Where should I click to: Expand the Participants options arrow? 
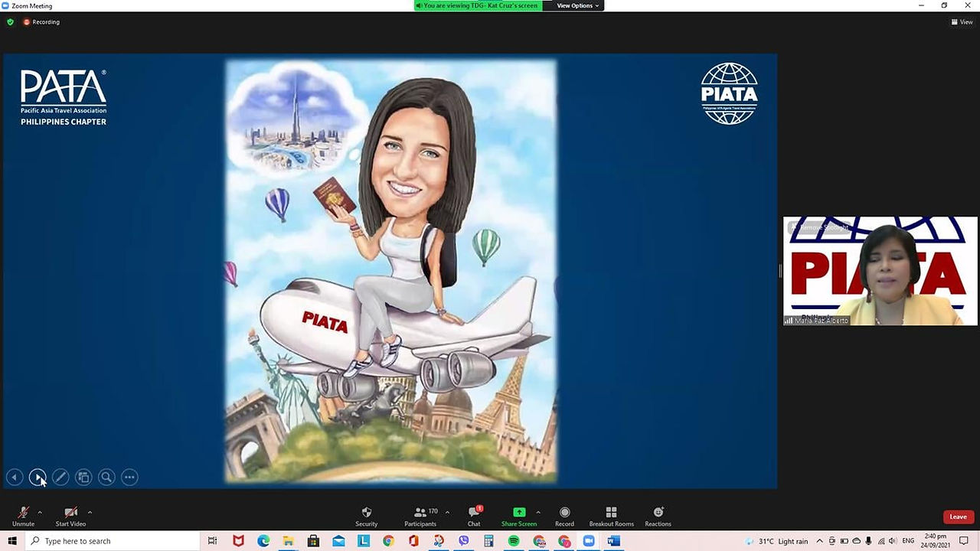coord(447,512)
